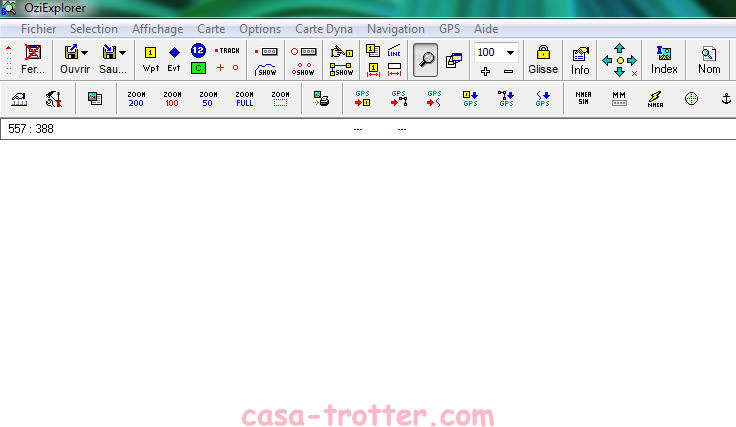Click the zoom minus button

(508, 72)
